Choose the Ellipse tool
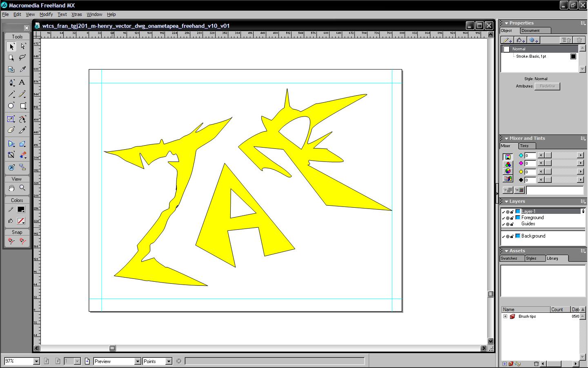 click(11, 106)
